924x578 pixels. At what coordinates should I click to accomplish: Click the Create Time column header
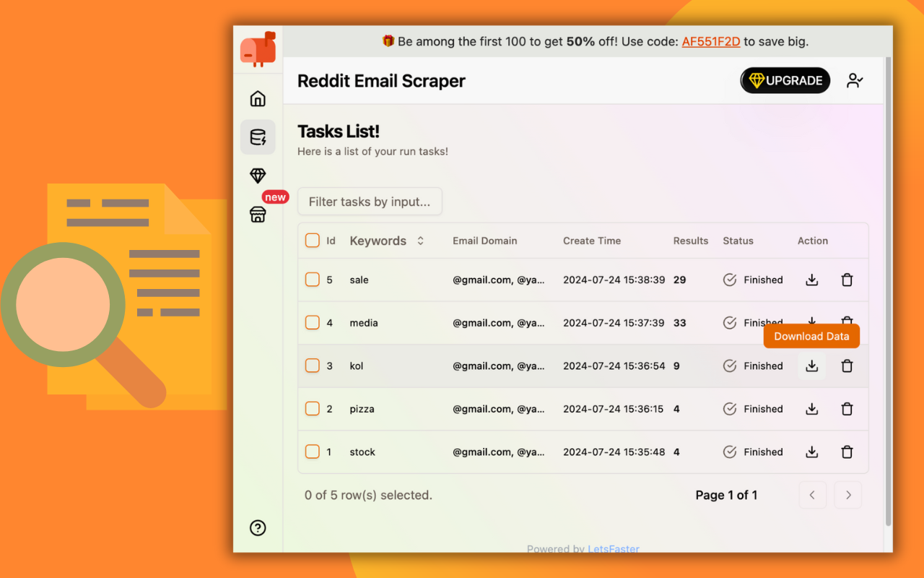592,241
